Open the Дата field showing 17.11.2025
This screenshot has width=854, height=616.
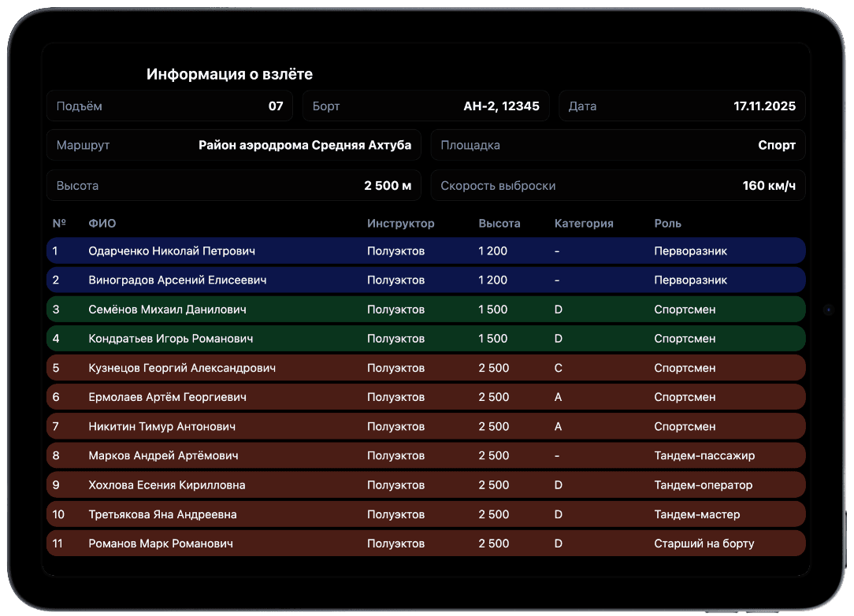click(x=681, y=106)
